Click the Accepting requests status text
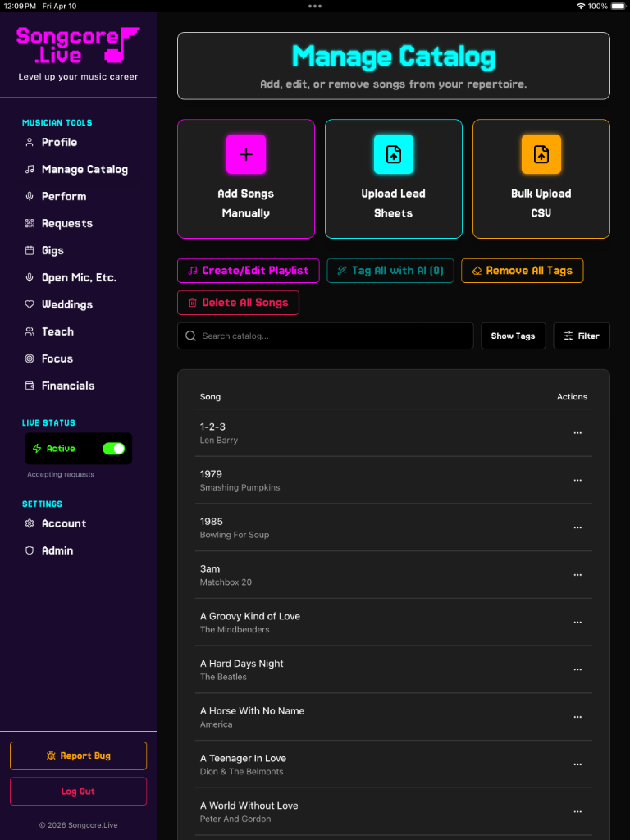Image resolution: width=630 pixels, height=840 pixels. (61, 475)
